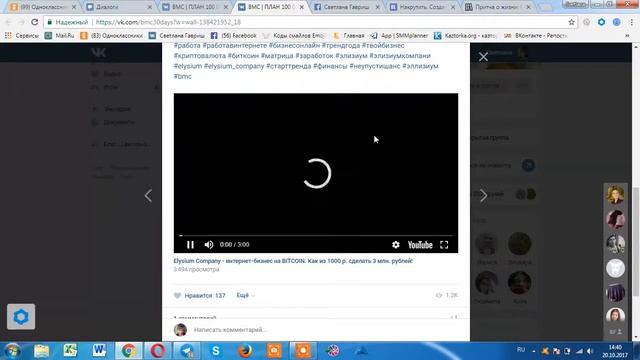Switch to the Светлана Гавриш Facebook tab
This screenshot has width=640, height=360.
pos(347,7)
